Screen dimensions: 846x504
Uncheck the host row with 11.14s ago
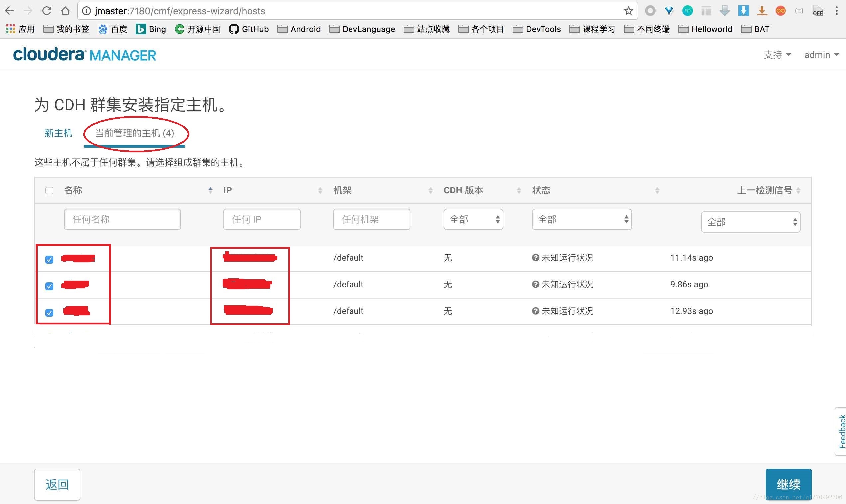tap(49, 259)
